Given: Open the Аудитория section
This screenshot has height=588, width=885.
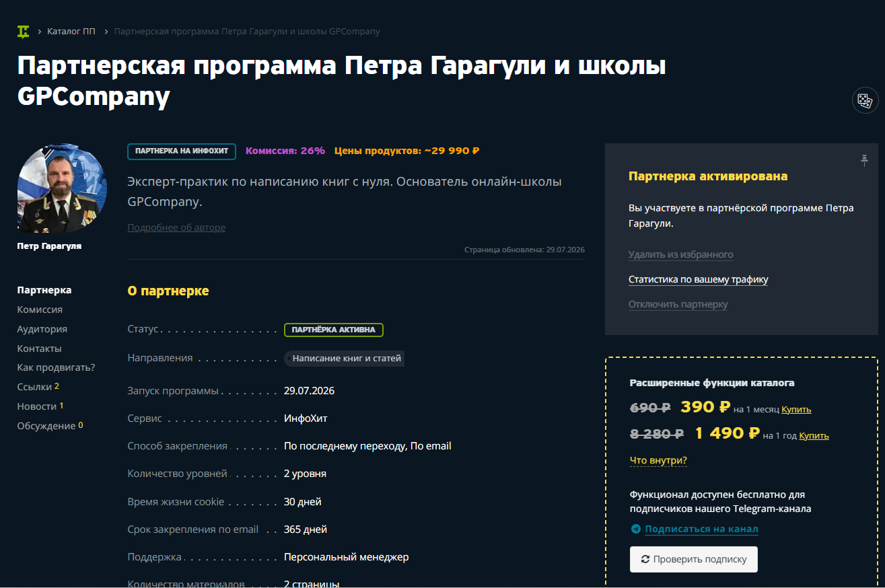Looking at the screenshot, I should [x=42, y=329].
